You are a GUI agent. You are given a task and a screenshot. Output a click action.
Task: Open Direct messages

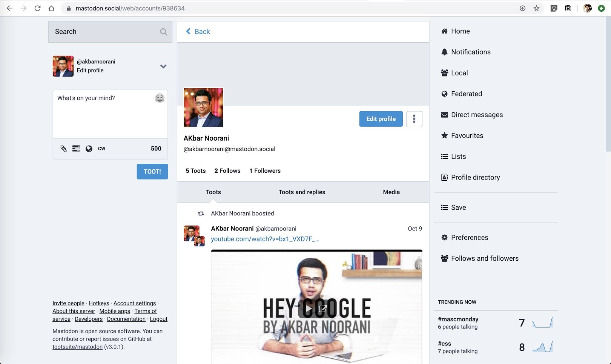(472, 115)
